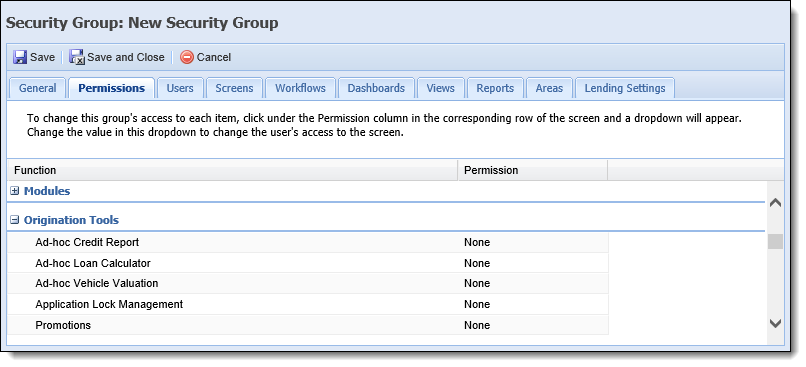This screenshot has width=806, height=367.
Task: Switch to the General tab
Action: (x=38, y=88)
